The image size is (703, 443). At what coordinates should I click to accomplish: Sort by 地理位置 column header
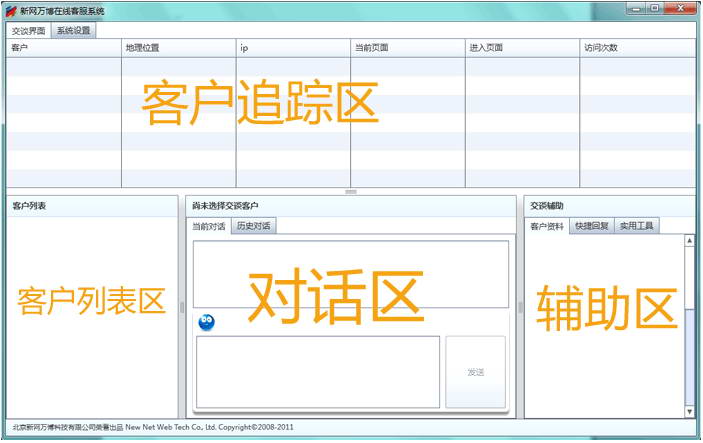(x=178, y=48)
